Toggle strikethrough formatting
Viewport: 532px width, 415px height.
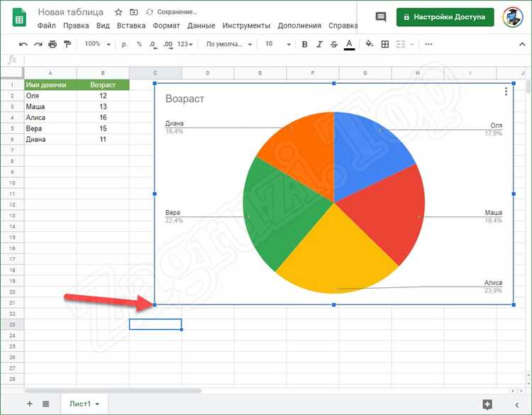[334, 44]
